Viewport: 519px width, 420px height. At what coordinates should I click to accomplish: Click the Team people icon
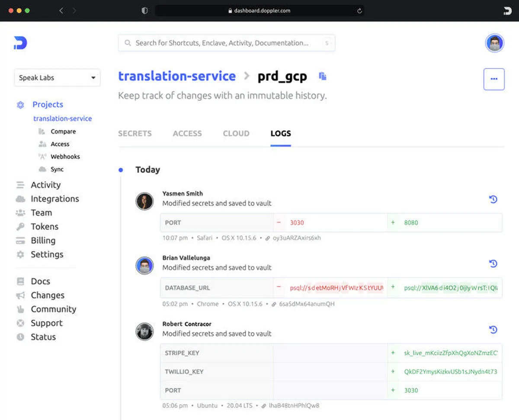(x=20, y=213)
